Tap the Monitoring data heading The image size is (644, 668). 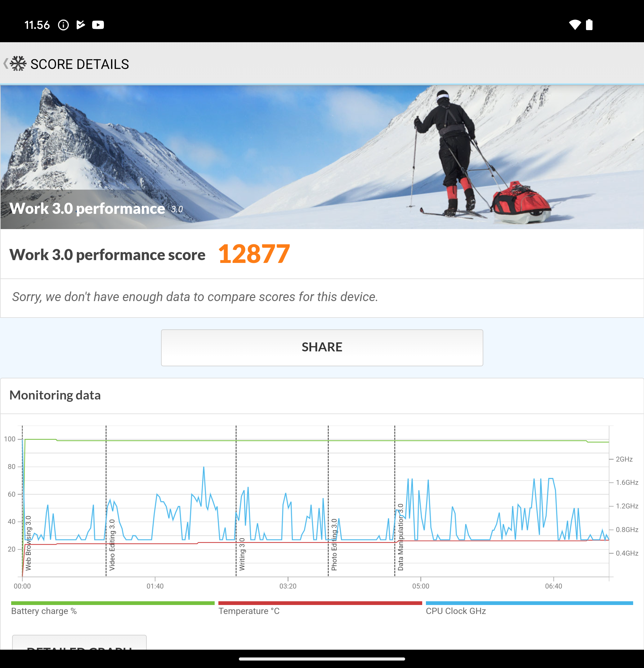click(x=55, y=395)
